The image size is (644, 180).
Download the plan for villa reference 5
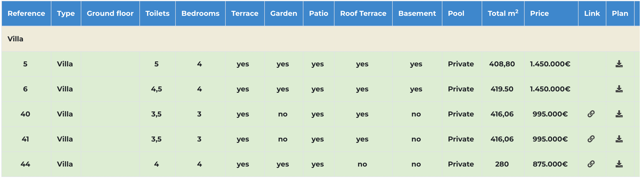click(619, 64)
